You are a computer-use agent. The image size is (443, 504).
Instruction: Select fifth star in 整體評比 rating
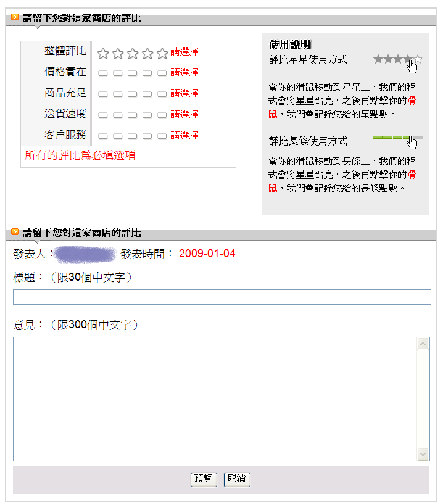[162, 53]
